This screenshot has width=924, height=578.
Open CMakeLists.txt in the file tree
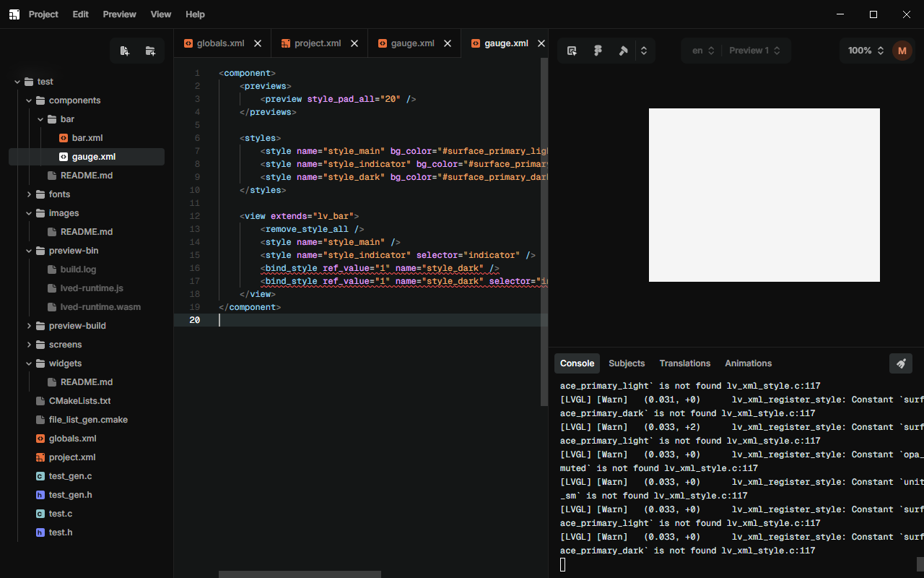coord(87,401)
